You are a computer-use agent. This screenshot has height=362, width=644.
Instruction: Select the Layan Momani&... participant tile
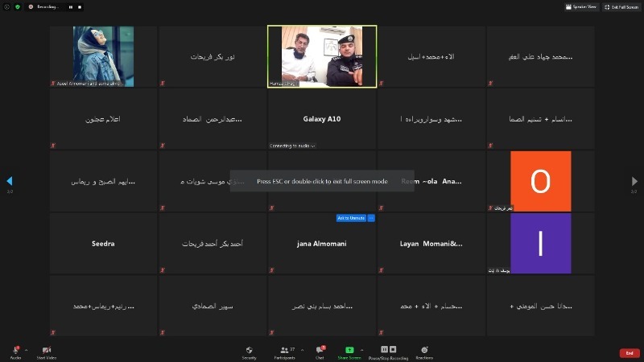[431, 244]
